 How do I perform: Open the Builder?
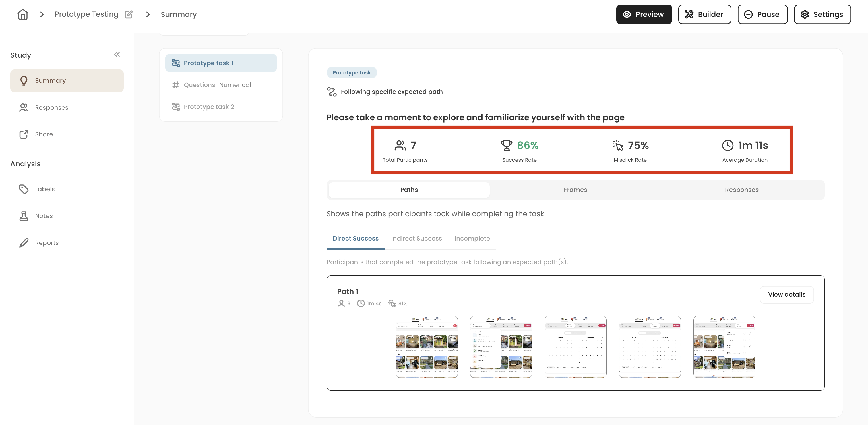pos(704,14)
